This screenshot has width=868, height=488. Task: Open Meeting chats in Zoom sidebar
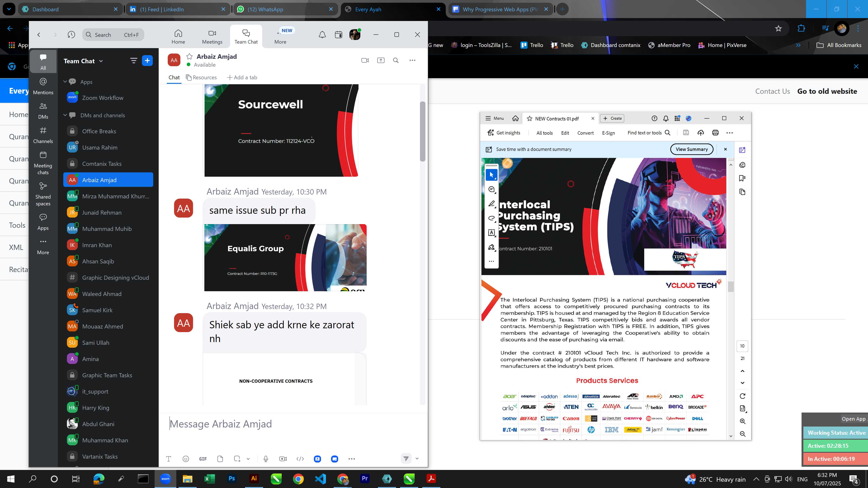(43, 163)
